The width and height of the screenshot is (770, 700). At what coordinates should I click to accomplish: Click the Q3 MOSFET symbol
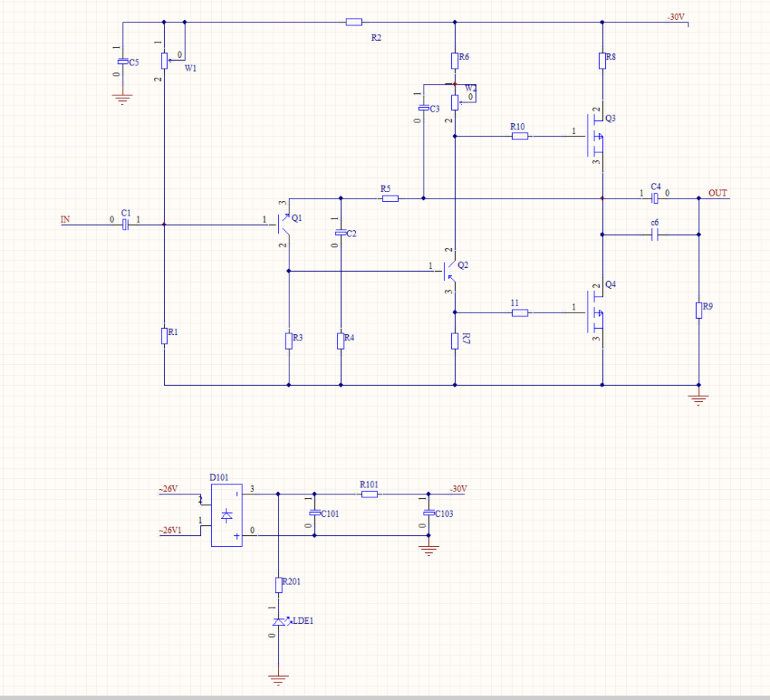click(595, 136)
